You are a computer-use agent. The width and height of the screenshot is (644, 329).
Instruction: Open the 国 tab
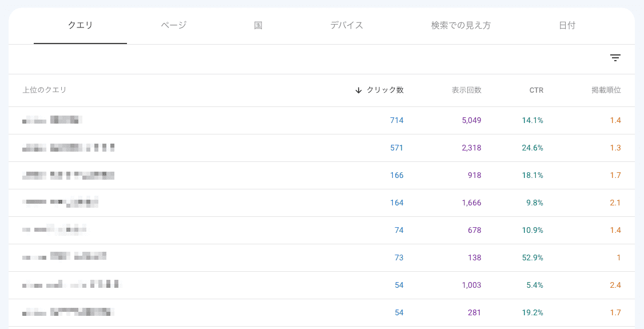pyautogui.click(x=258, y=26)
